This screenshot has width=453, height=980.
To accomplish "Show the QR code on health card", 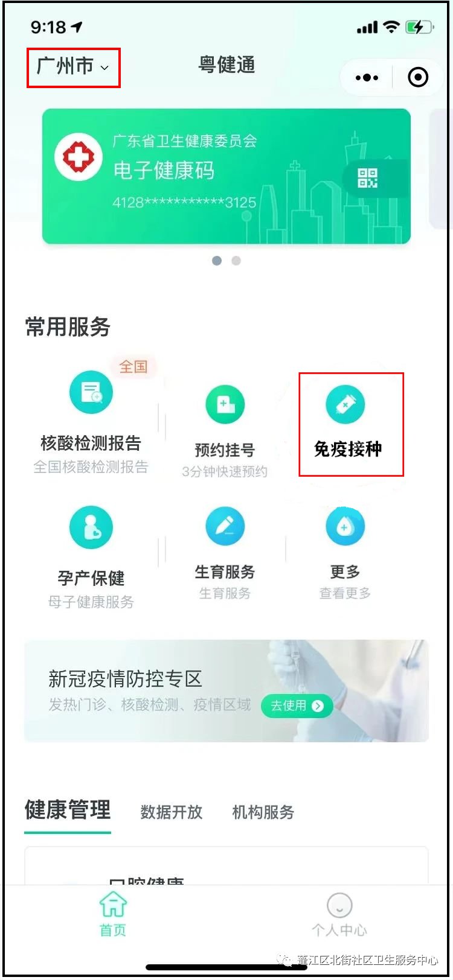I will (367, 178).
